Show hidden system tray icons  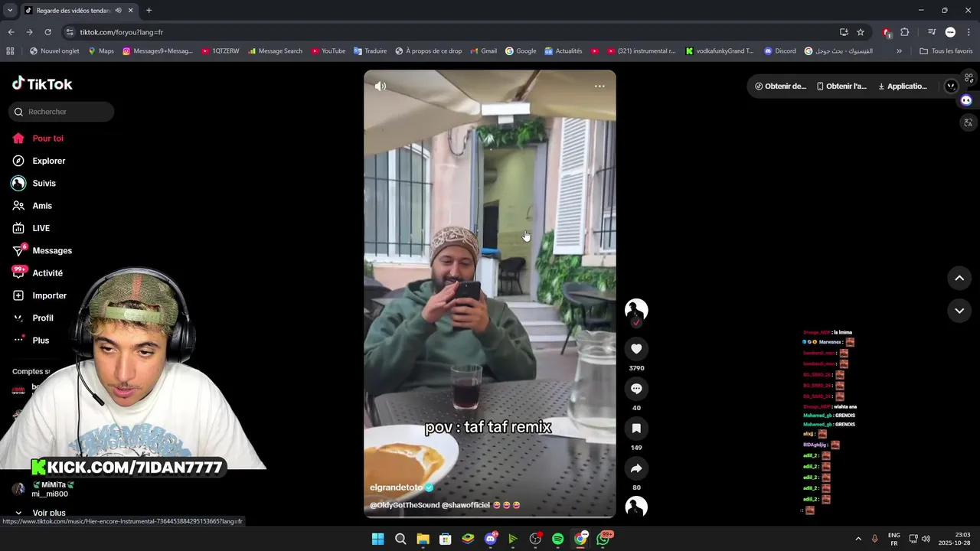click(857, 539)
